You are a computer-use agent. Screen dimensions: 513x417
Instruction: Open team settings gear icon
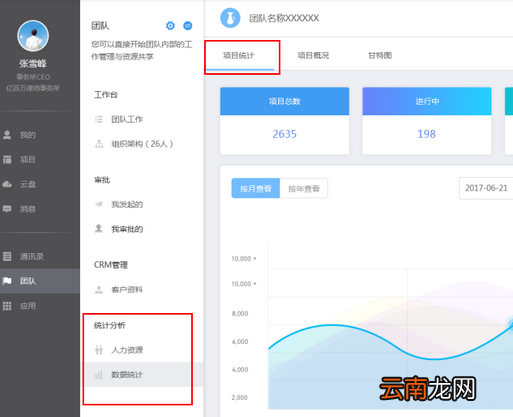pyautogui.click(x=170, y=26)
